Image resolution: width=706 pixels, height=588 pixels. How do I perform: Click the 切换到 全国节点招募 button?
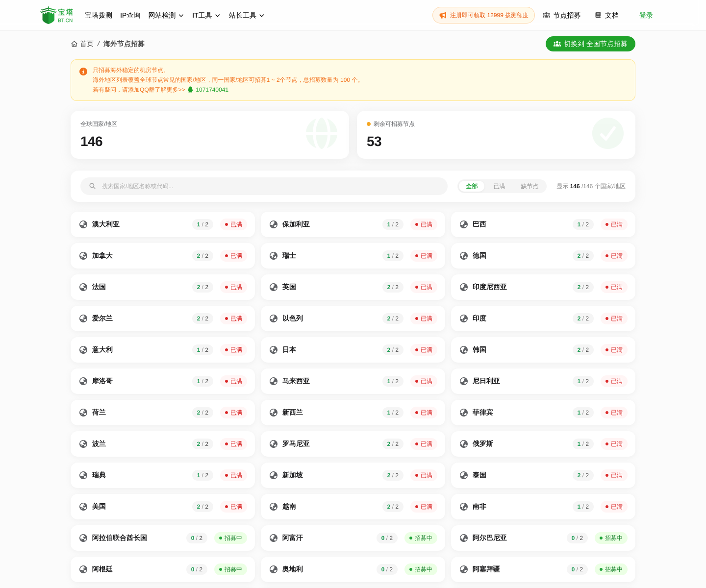tap(590, 44)
